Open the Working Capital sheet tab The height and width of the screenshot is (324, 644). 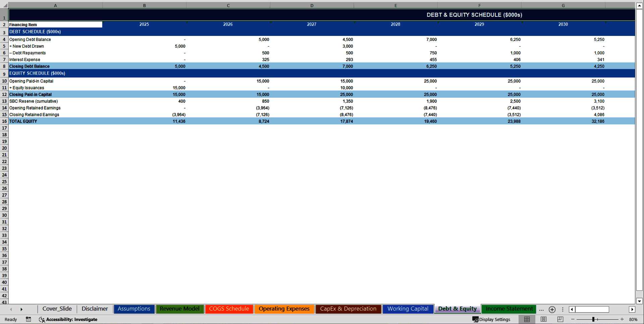(x=408, y=309)
